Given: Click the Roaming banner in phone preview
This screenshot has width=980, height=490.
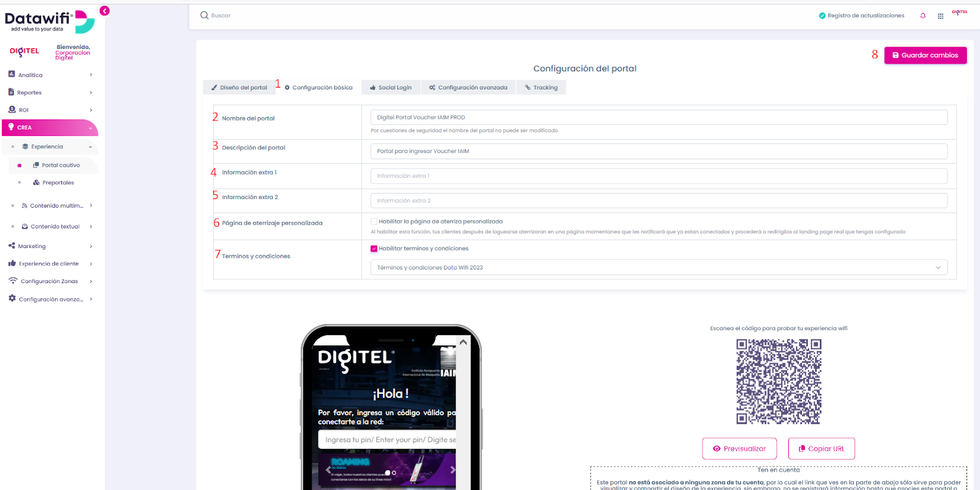Looking at the screenshot, I should click(x=387, y=469).
